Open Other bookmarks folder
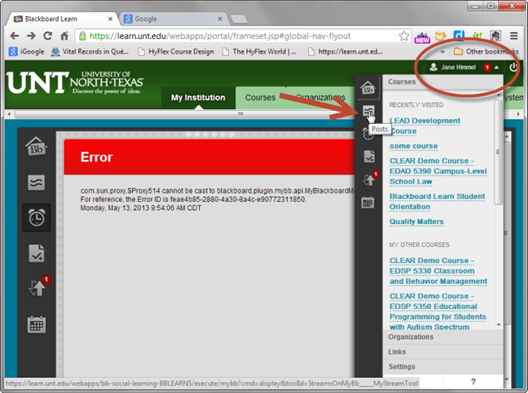Viewport: 528px width, 393px height. tap(486, 52)
